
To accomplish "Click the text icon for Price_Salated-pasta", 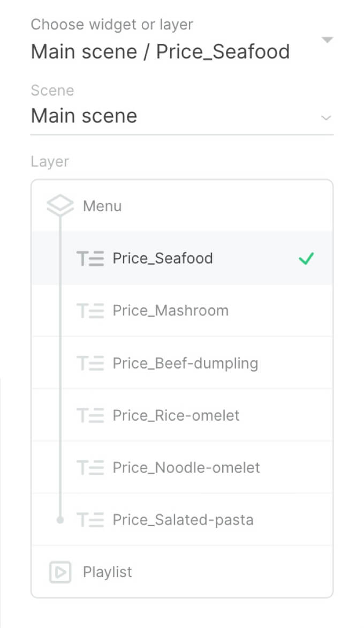I will 91,519.
